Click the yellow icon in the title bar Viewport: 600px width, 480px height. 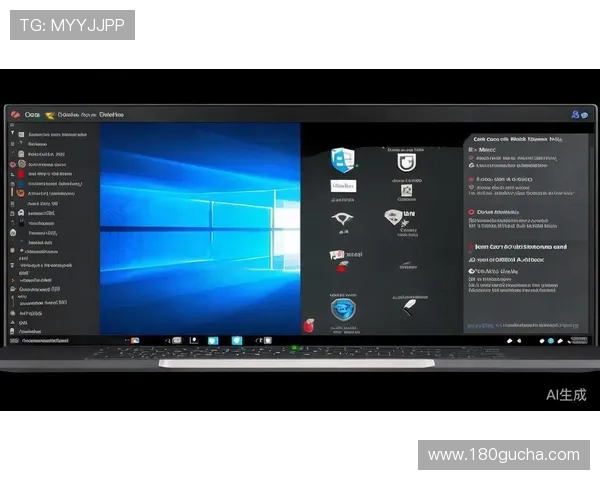(47, 115)
